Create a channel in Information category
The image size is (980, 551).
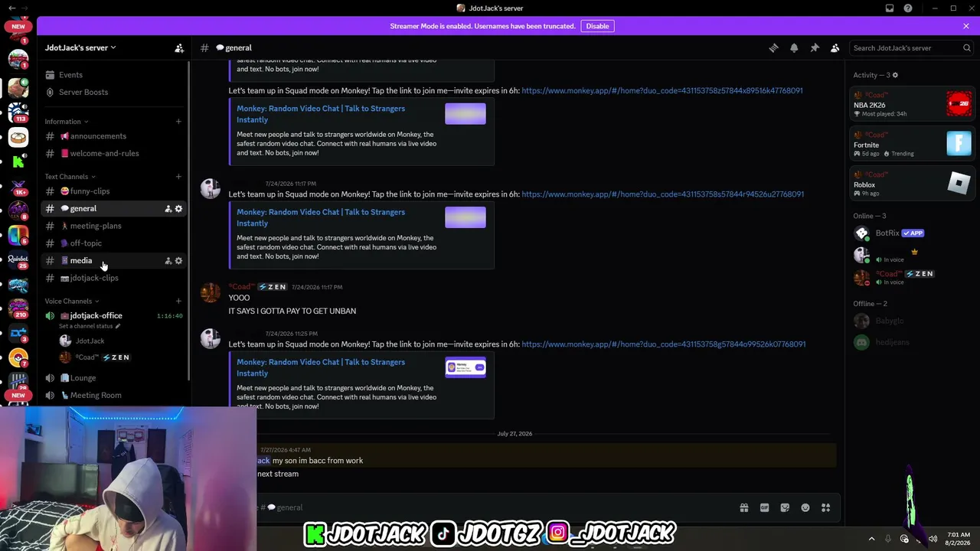tap(178, 121)
